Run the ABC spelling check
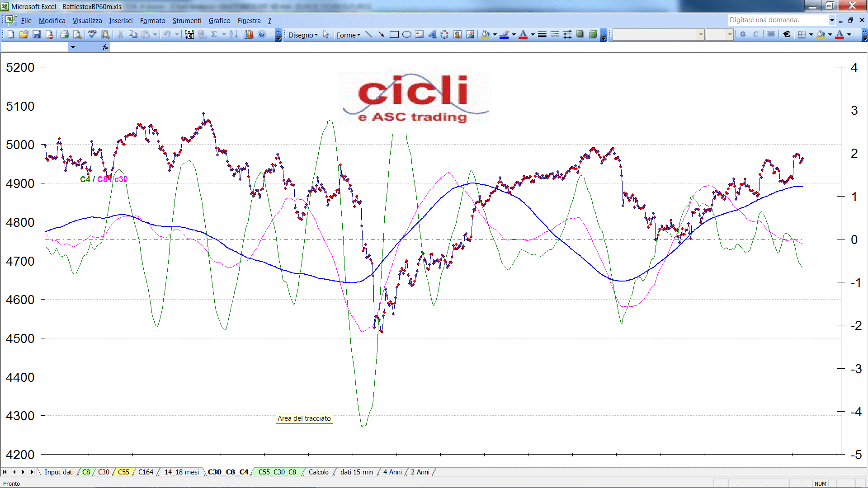868x488 pixels. (92, 35)
